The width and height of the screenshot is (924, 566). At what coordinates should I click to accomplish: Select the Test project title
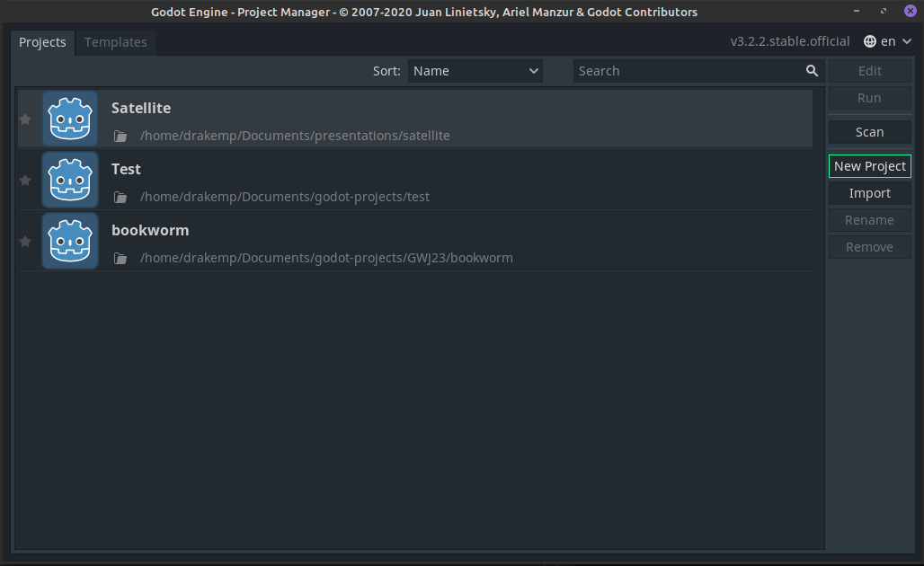tap(126, 170)
